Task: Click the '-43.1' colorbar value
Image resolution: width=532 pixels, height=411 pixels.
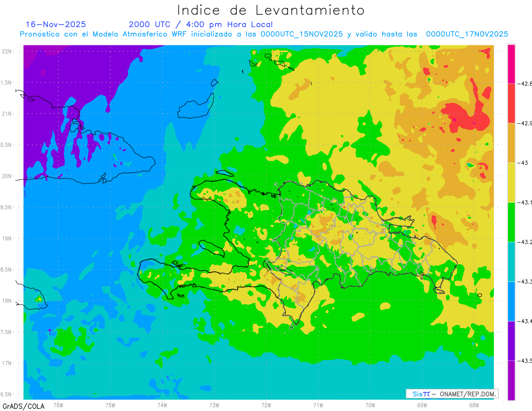Action: coord(524,202)
